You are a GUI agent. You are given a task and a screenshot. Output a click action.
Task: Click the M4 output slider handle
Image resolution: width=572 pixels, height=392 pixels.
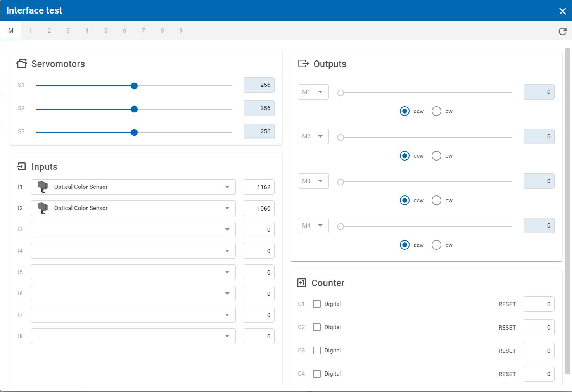(340, 226)
